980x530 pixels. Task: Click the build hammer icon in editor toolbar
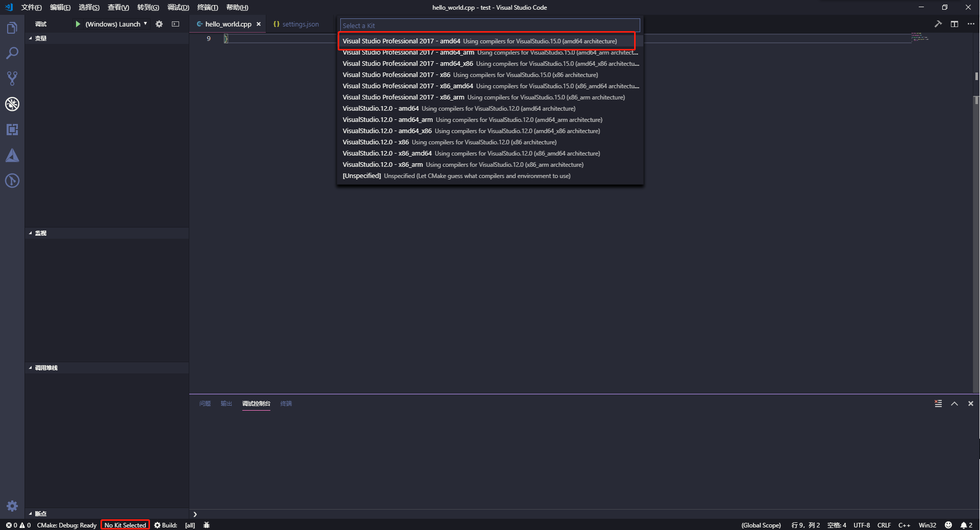(x=938, y=24)
